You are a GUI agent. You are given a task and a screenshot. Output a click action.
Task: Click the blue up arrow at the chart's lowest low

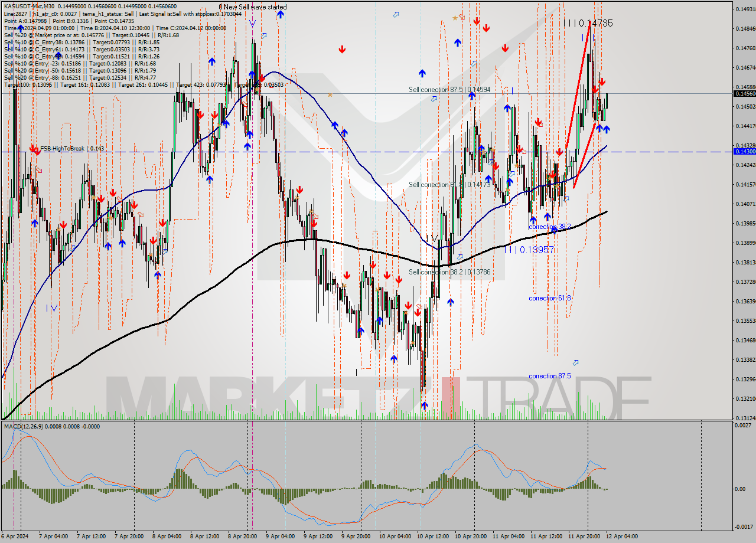(x=424, y=405)
